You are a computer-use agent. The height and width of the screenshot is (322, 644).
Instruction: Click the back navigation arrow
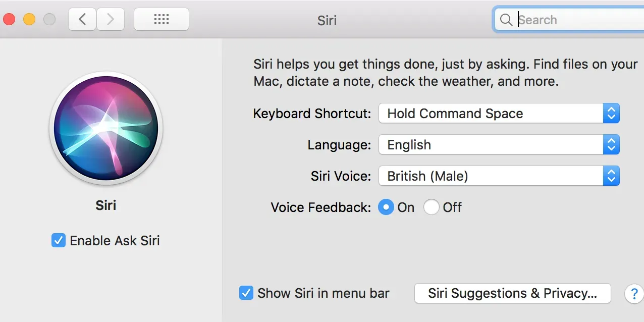coord(82,19)
